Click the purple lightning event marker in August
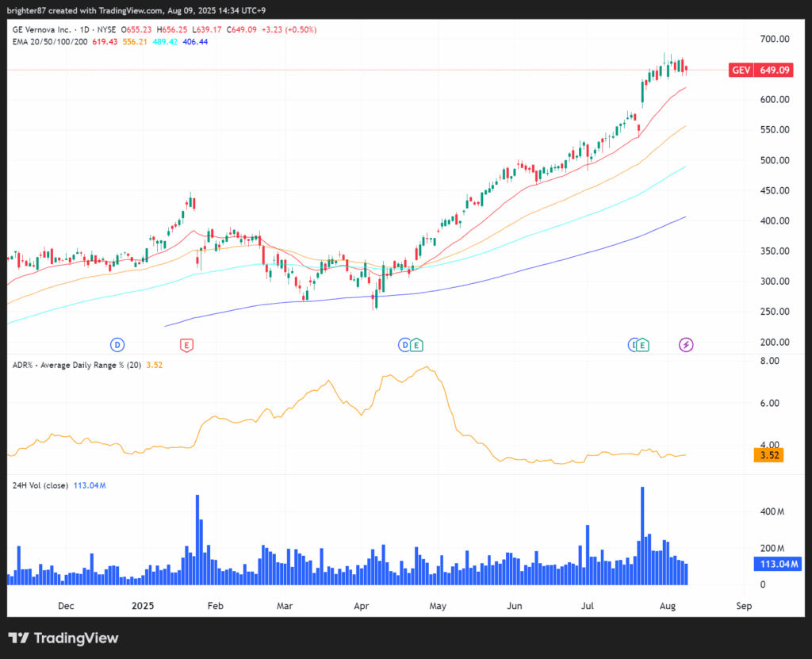 point(686,344)
